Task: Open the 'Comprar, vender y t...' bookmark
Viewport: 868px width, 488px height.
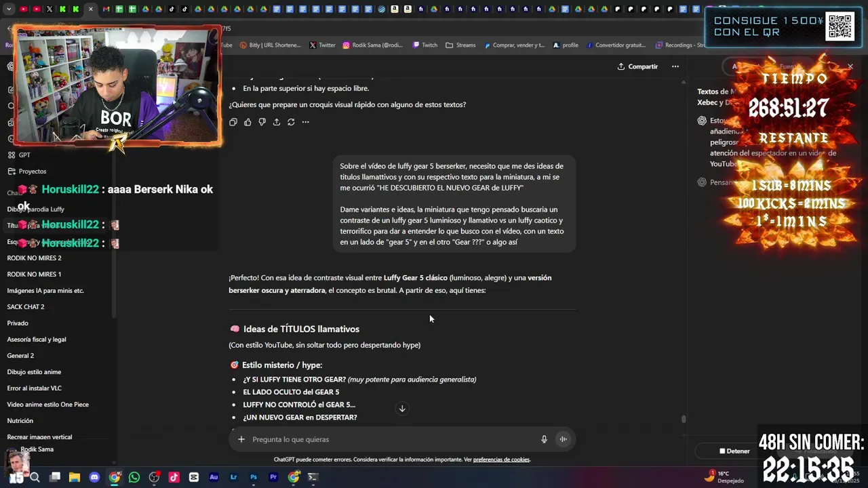Action: click(513, 45)
